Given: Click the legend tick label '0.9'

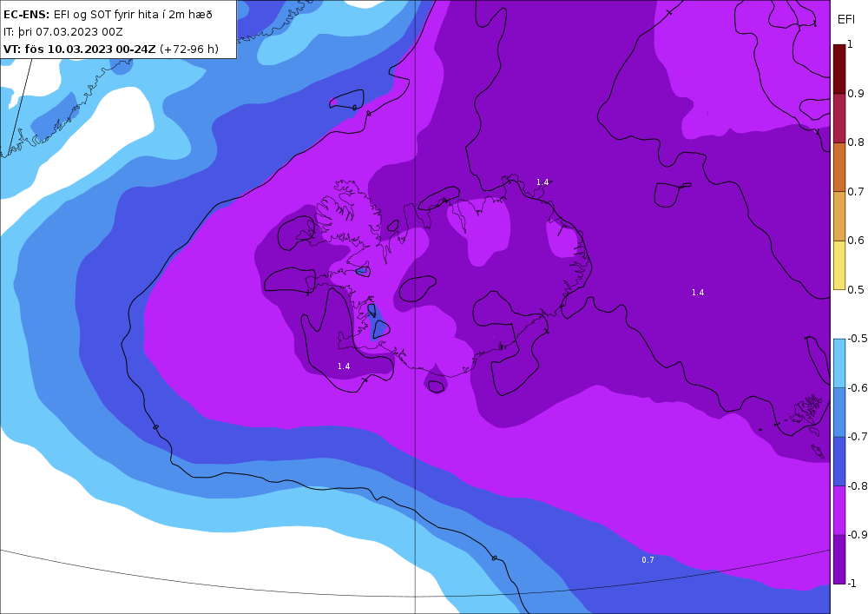Looking at the screenshot, I should [x=856, y=94].
